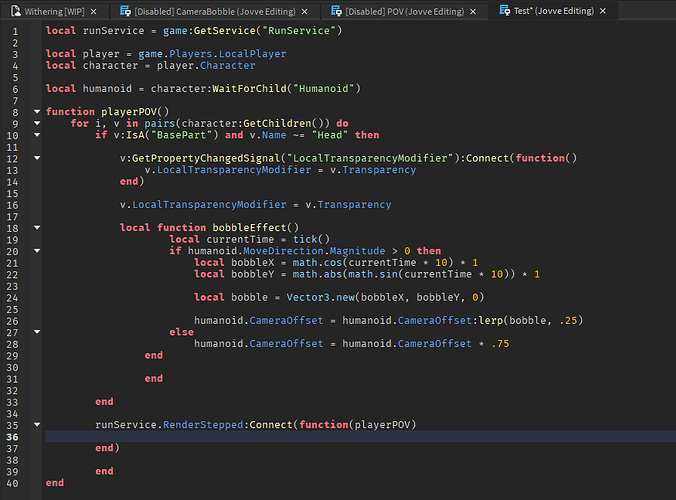676x500 pixels.
Task: Click math.cos on line 21
Action: [x=317, y=262]
